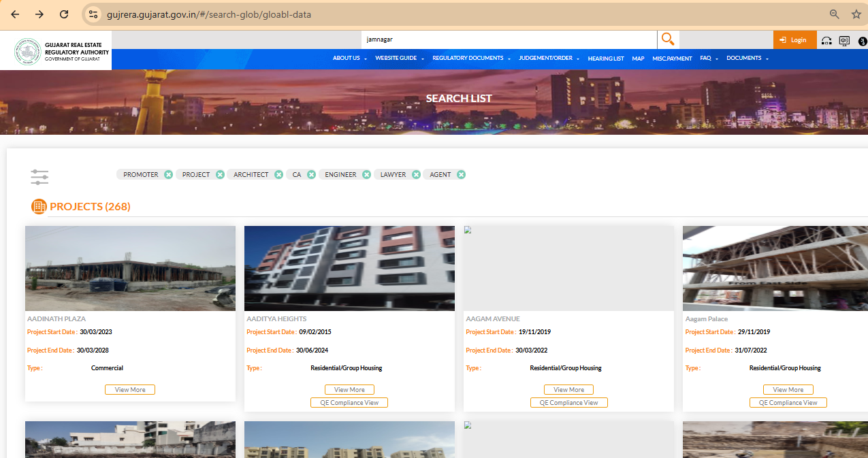
Task: Click the Commercial type value
Action: pyautogui.click(x=107, y=368)
